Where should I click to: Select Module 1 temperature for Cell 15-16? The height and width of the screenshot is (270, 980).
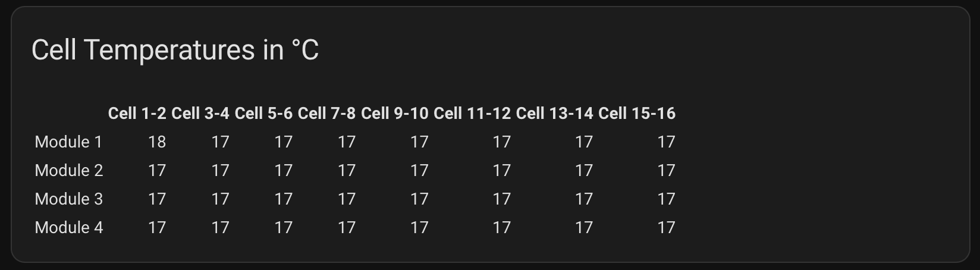pos(666,142)
